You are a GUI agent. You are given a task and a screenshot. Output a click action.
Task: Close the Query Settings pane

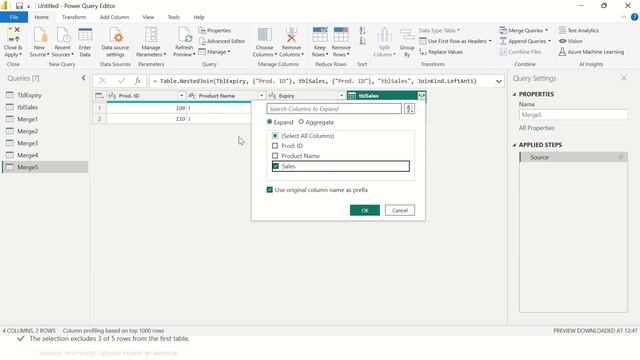[624, 78]
